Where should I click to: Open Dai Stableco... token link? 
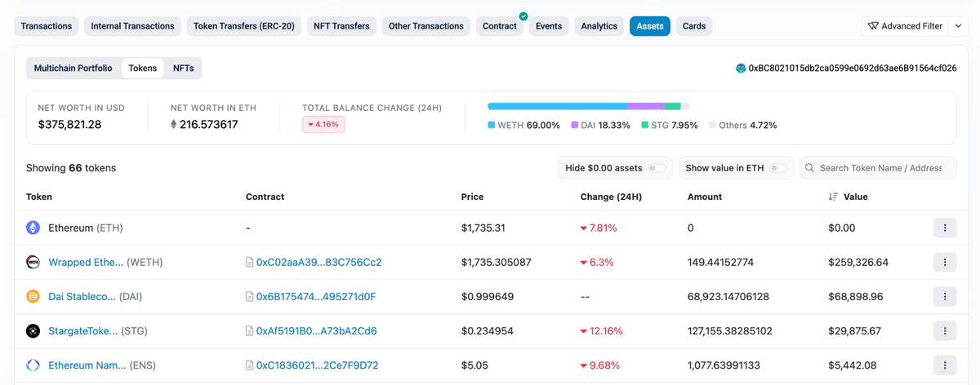[82, 297]
